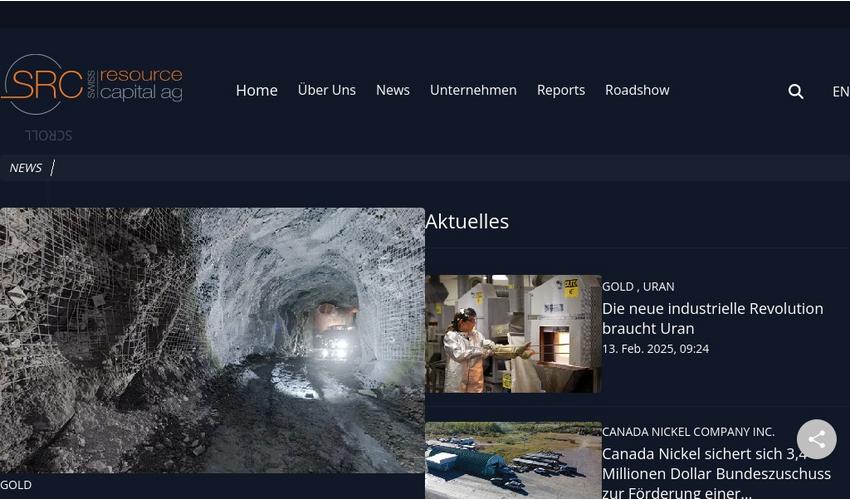The width and height of the screenshot is (850, 500).
Task: Open the Roadshow menu item
Action: tap(637, 90)
